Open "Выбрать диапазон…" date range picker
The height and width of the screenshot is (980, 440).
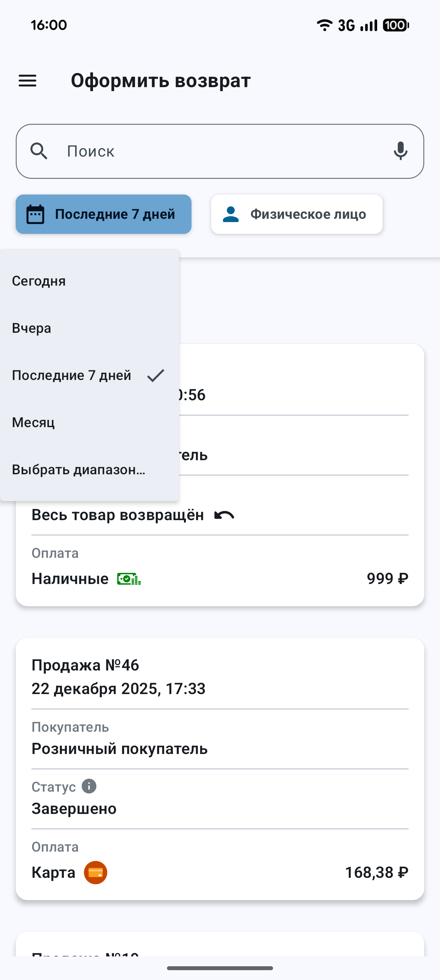79,470
